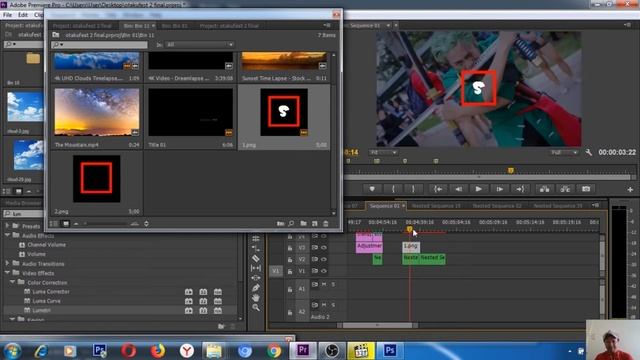Viewport: 640px width, 360px height.
Task: Click the Step Forward button in Program Monitor
Action: (499, 189)
